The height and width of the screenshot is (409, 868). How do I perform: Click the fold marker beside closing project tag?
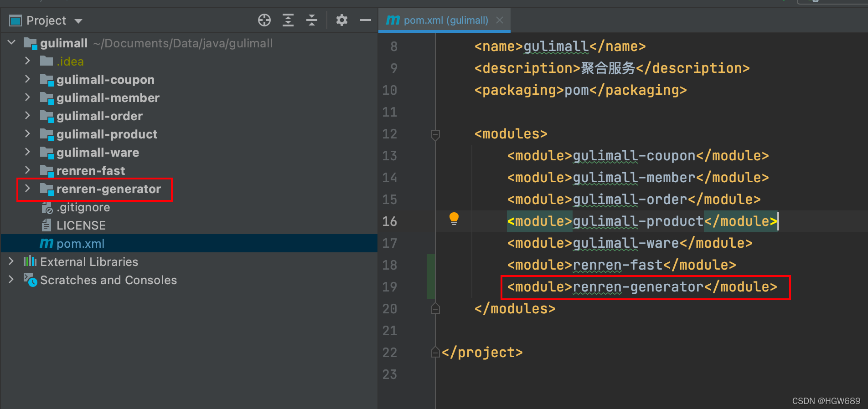point(435,352)
